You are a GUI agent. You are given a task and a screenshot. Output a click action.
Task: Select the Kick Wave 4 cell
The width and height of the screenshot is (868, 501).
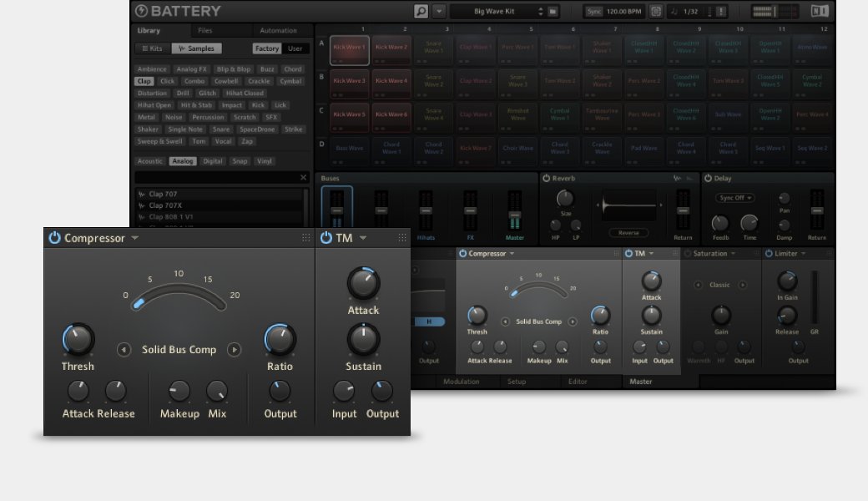[392, 81]
